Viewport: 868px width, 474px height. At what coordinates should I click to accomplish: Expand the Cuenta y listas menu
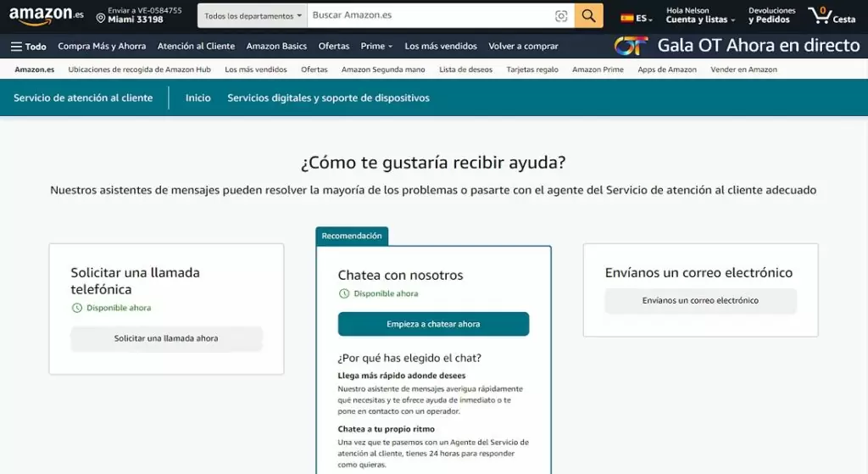pyautogui.click(x=696, y=19)
